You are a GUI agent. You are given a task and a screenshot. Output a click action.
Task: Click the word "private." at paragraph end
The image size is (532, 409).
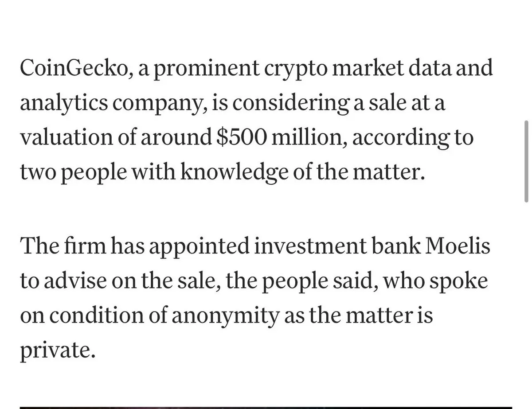point(58,350)
